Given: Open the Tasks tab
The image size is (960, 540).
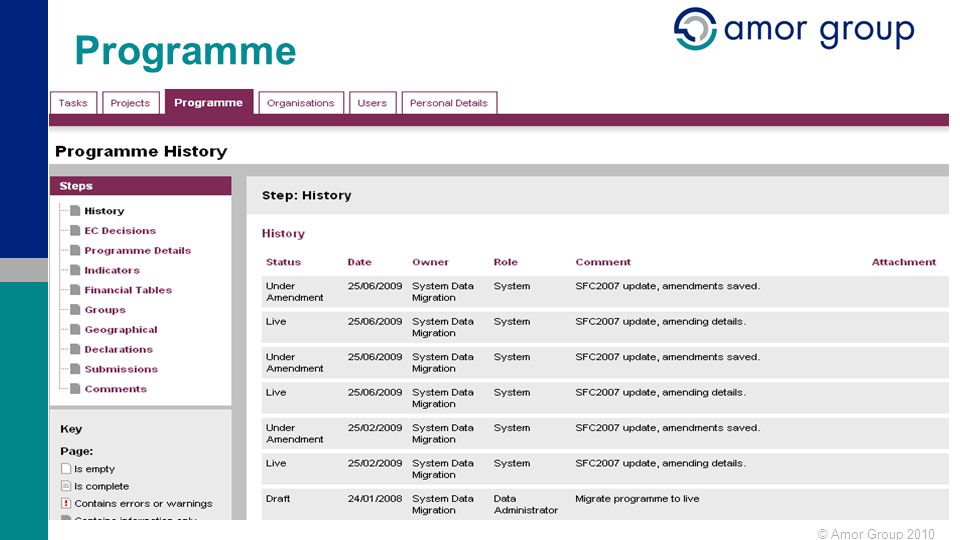Looking at the screenshot, I should [x=73, y=103].
